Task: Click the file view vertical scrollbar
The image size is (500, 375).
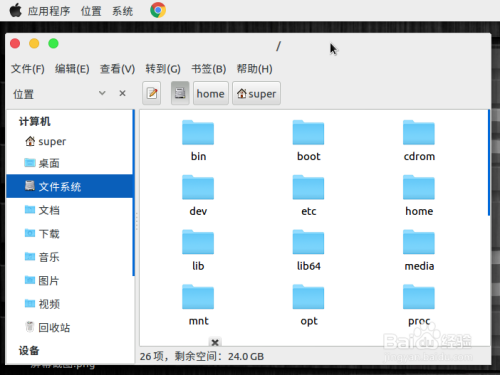Action: 489,163
